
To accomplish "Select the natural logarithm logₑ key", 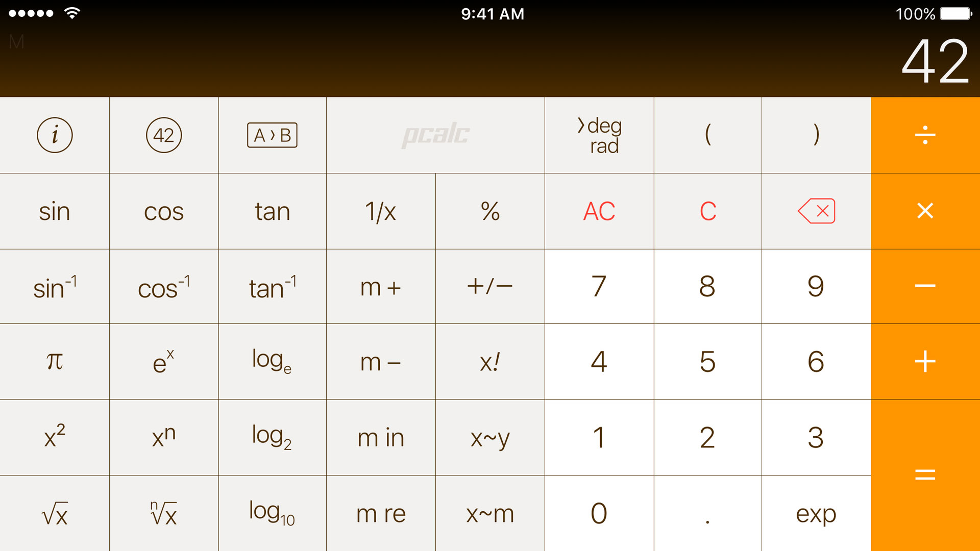I will tap(272, 361).
